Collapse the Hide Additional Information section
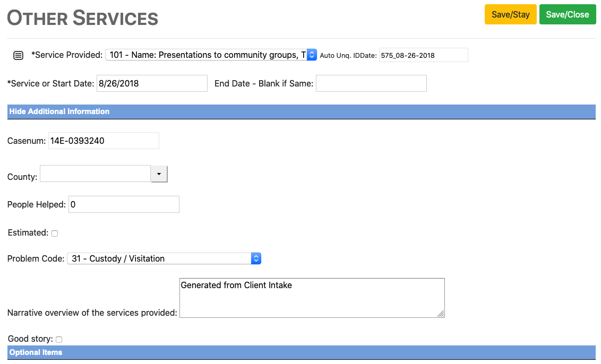601x364 pixels. (x=59, y=111)
